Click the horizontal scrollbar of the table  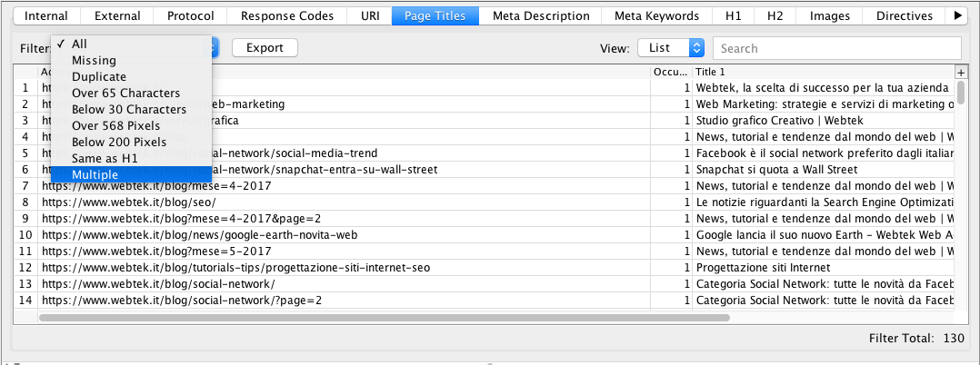point(384,318)
